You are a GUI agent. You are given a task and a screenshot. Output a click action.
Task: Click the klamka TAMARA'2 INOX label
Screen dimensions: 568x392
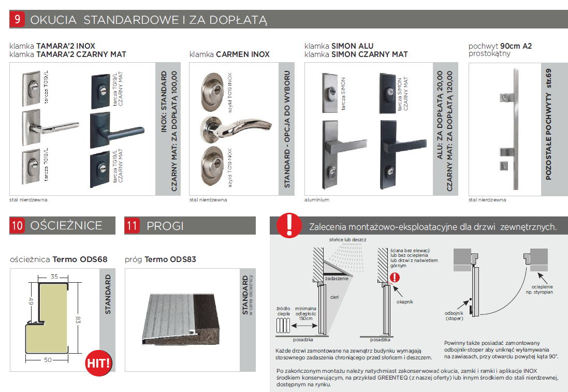(52, 46)
